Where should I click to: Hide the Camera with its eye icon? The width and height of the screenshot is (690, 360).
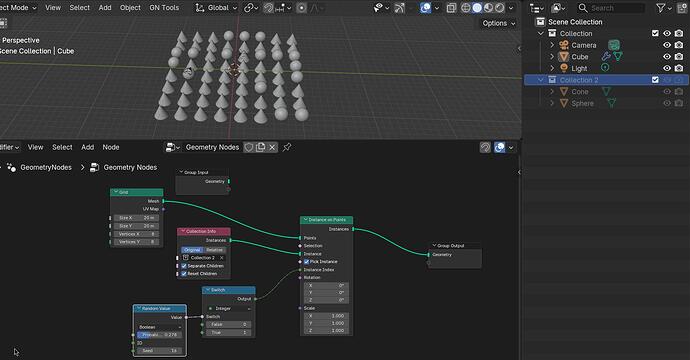(x=667, y=45)
